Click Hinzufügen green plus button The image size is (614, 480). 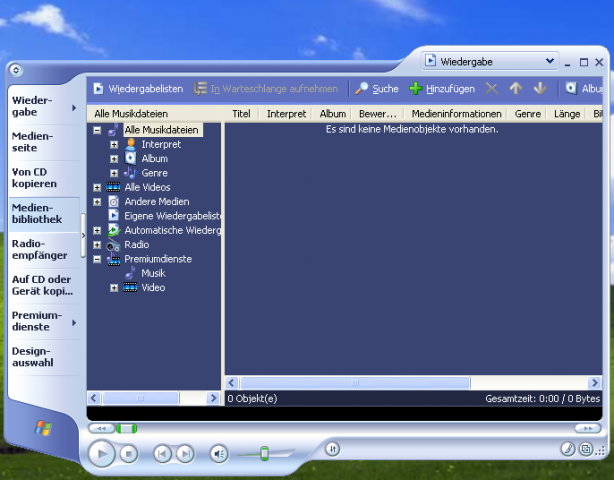[x=442, y=89]
